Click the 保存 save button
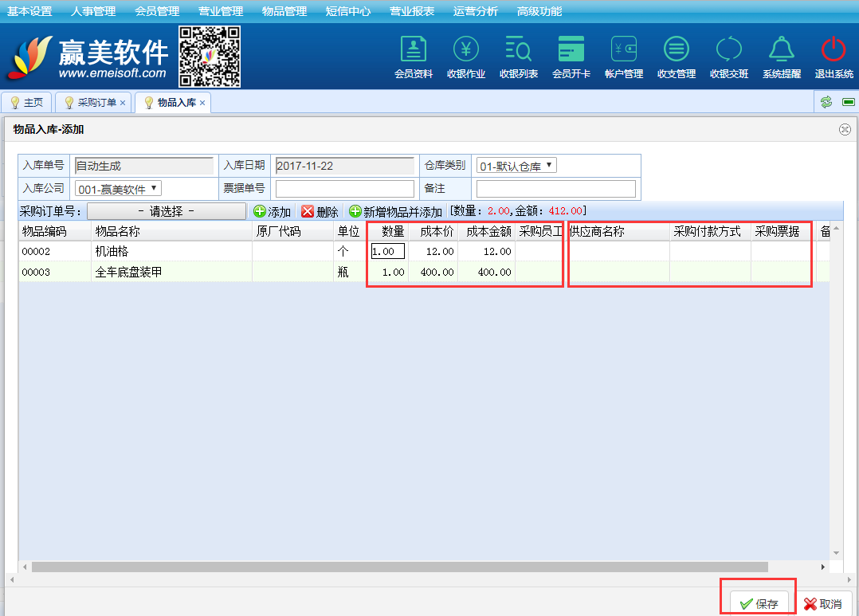The height and width of the screenshot is (616, 859). (759, 604)
